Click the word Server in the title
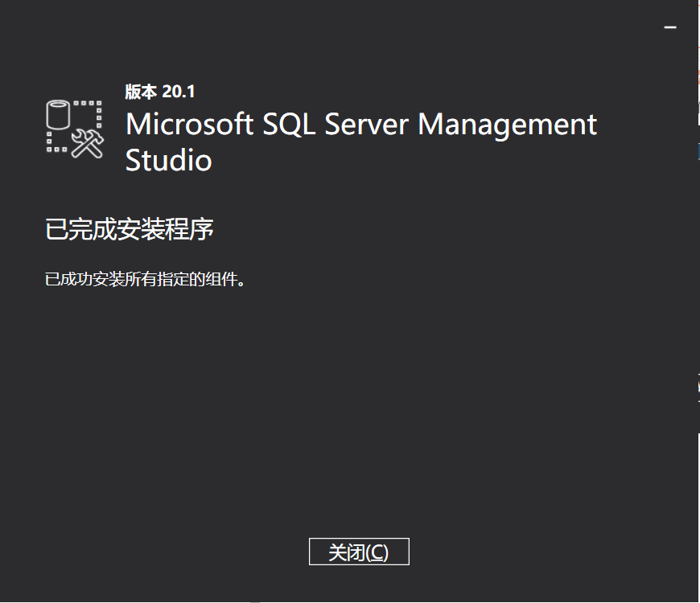The width and height of the screenshot is (700, 603). 368,125
